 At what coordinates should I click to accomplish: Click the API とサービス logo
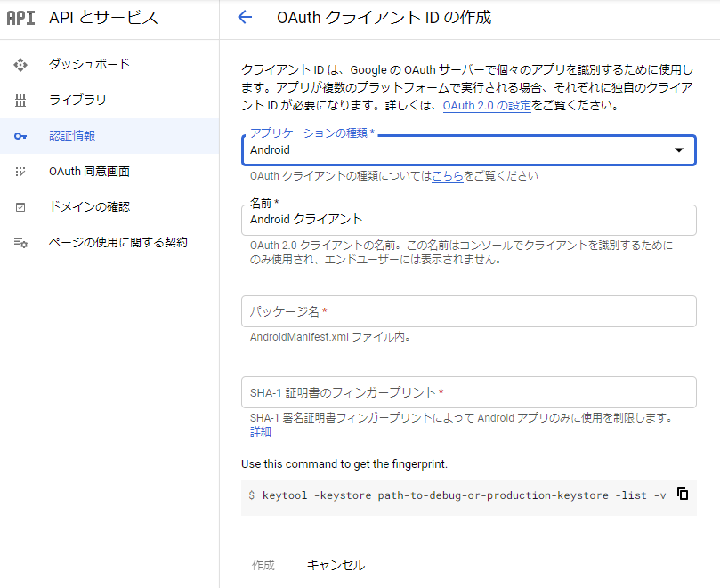coord(21,18)
